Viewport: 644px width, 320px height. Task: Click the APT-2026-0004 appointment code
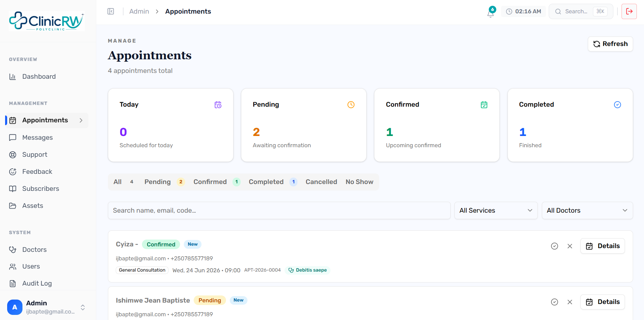click(262, 270)
